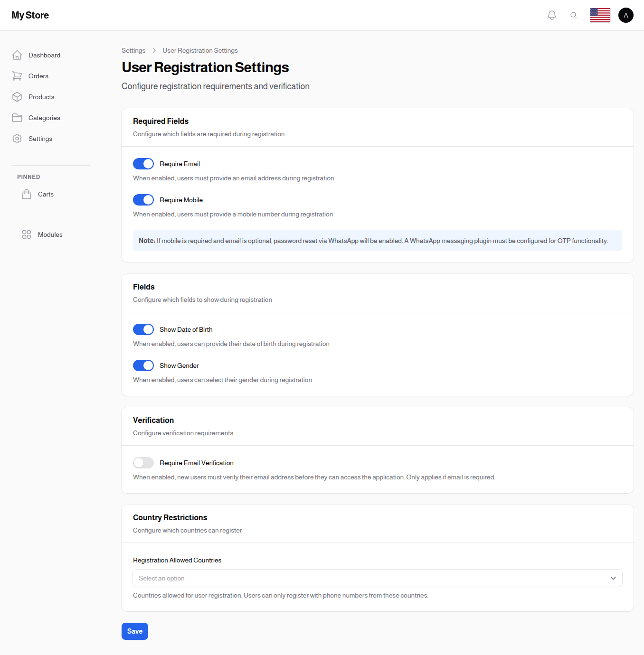Navigate to the Settings breadcrumb link
The height and width of the screenshot is (655, 644).
133,50
